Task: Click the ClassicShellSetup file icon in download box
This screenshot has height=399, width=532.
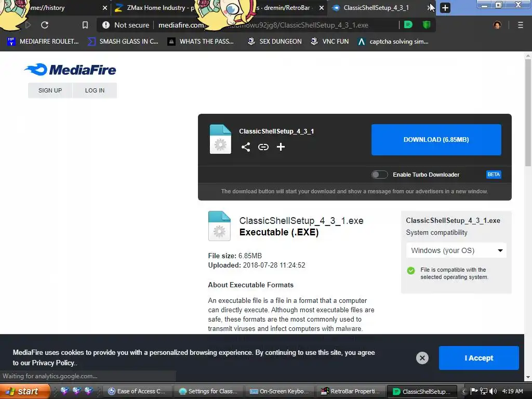Action: (x=220, y=139)
